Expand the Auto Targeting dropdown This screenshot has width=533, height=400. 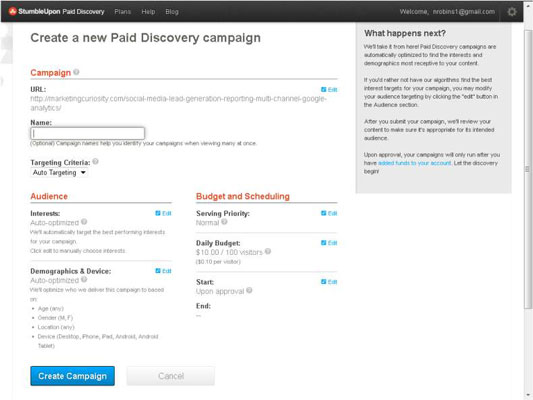[x=59, y=173]
